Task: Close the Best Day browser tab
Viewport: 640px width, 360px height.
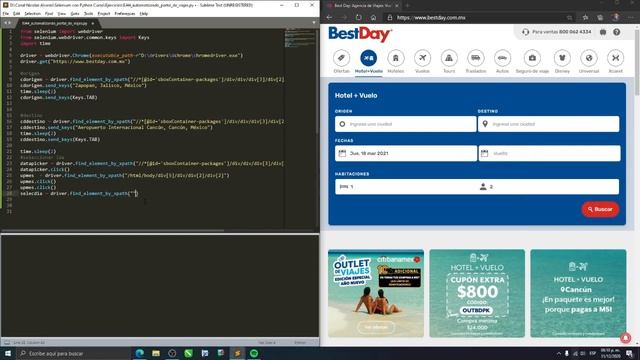Action: tap(396, 6)
